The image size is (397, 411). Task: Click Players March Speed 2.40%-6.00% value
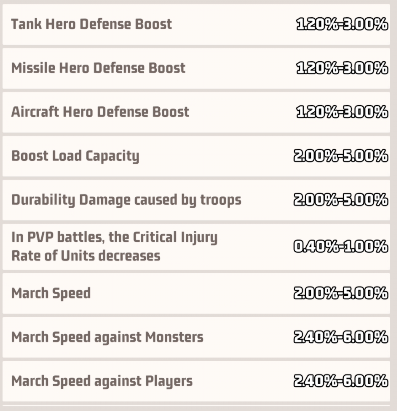coord(341,381)
